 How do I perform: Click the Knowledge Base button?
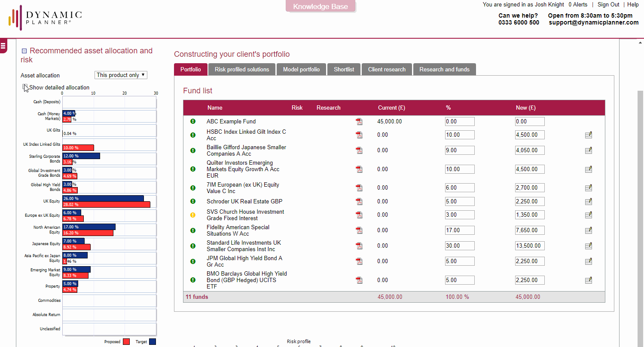[x=320, y=6]
